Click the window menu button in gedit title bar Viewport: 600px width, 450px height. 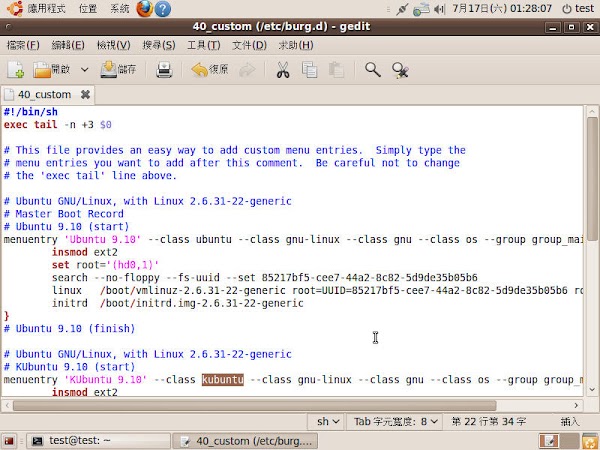click(8, 27)
